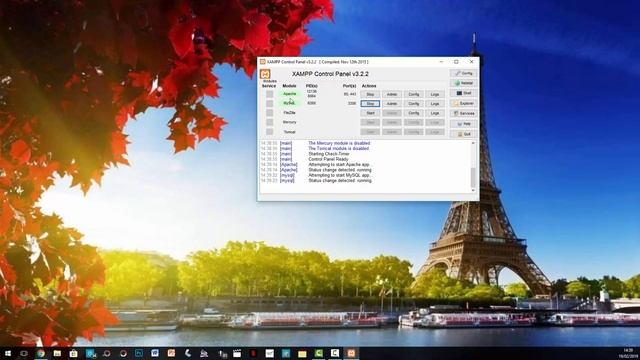This screenshot has width=640, height=360.
Task: Toggle the MySQL service checkbox
Action: [269, 104]
